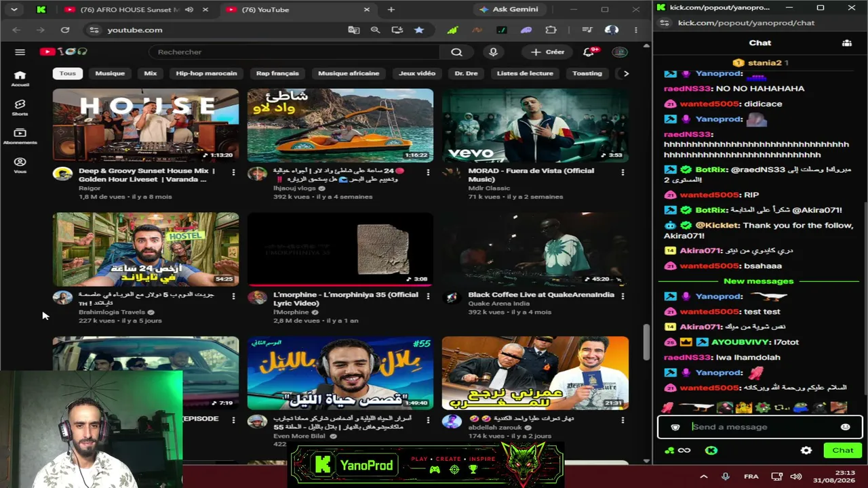The width and height of the screenshot is (868, 488).
Task: Open site info icon beside youtube.com
Action: tap(94, 30)
